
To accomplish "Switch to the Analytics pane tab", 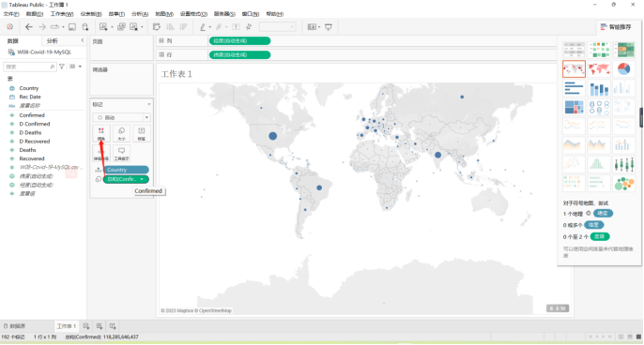I will [x=53, y=41].
